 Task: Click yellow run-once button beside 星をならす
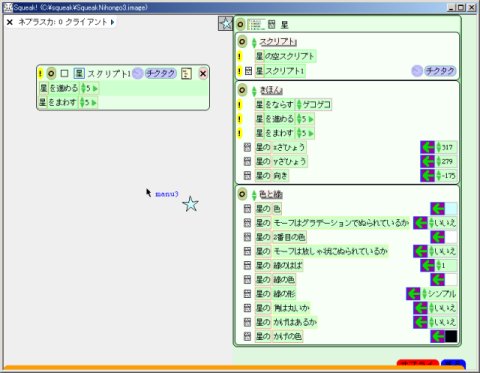[x=239, y=105]
